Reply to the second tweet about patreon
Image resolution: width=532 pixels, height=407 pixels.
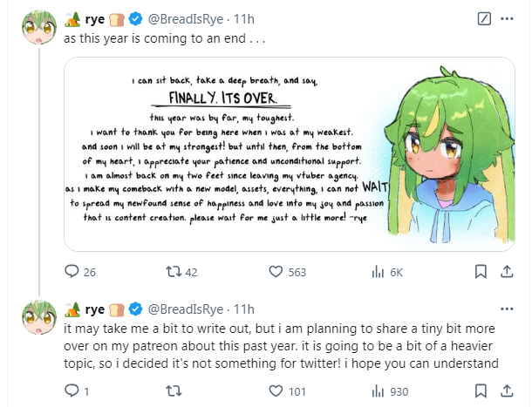[72, 391]
